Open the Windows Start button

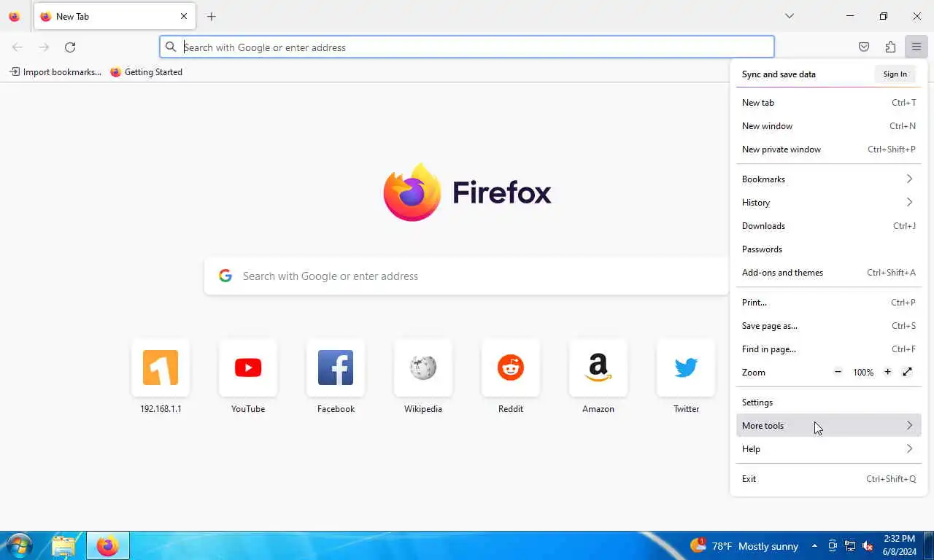click(19, 545)
